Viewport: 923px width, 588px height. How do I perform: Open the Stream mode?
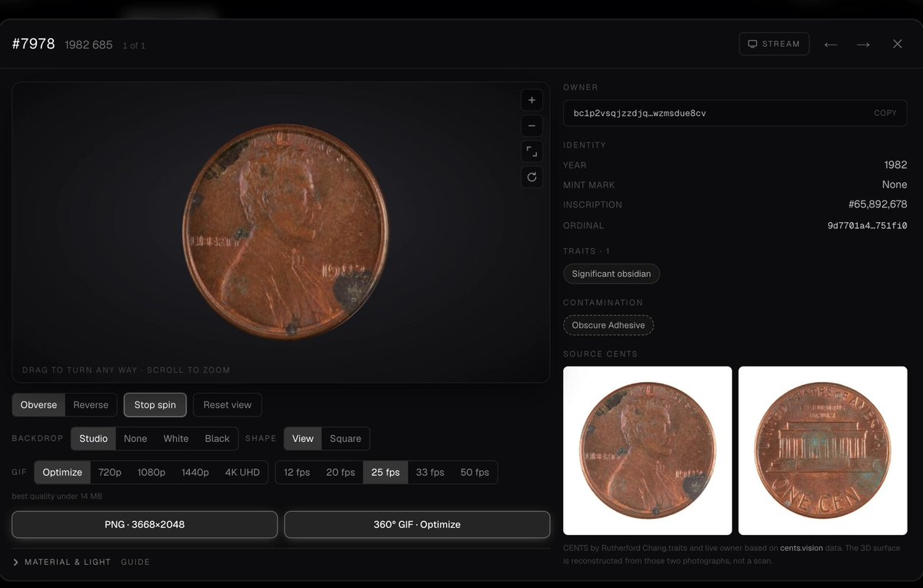775,44
